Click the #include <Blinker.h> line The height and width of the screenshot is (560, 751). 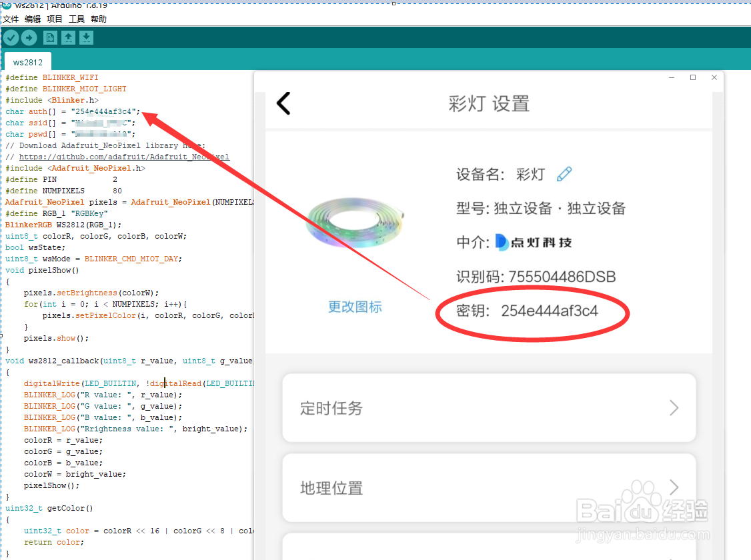(x=52, y=100)
